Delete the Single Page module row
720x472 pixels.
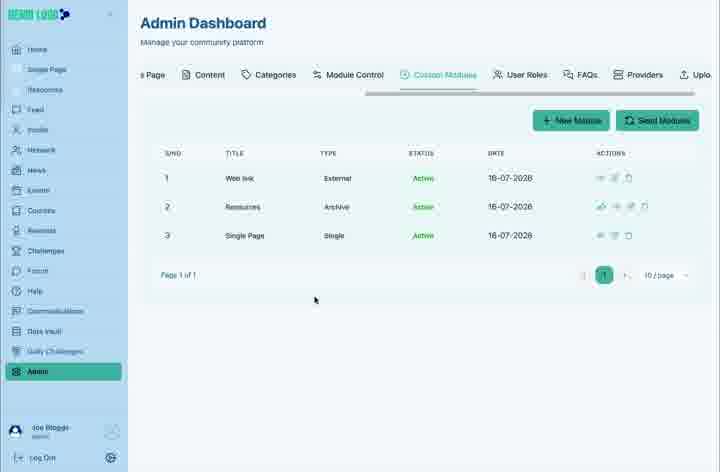click(x=629, y=236)
